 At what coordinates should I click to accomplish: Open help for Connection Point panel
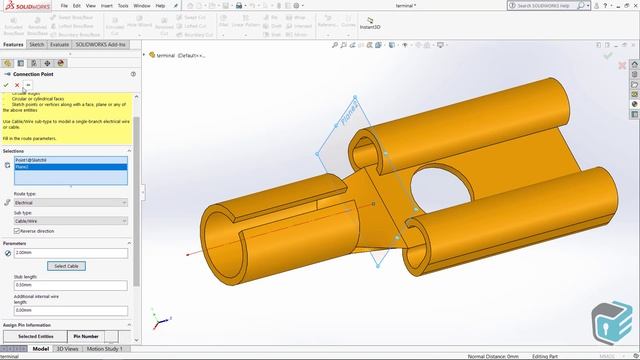point(133,74)
